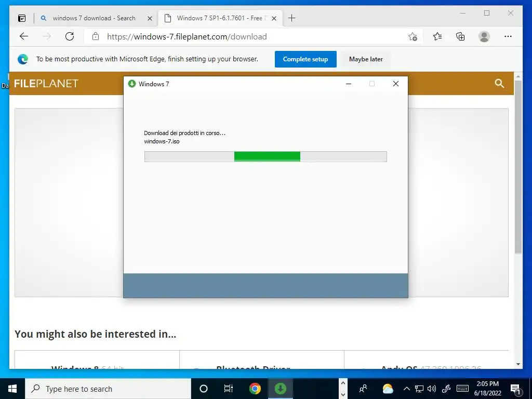Launch Google Chrome from taskbar
The image size is (532, 399).
pyautogui.click(x=255, y=389)
